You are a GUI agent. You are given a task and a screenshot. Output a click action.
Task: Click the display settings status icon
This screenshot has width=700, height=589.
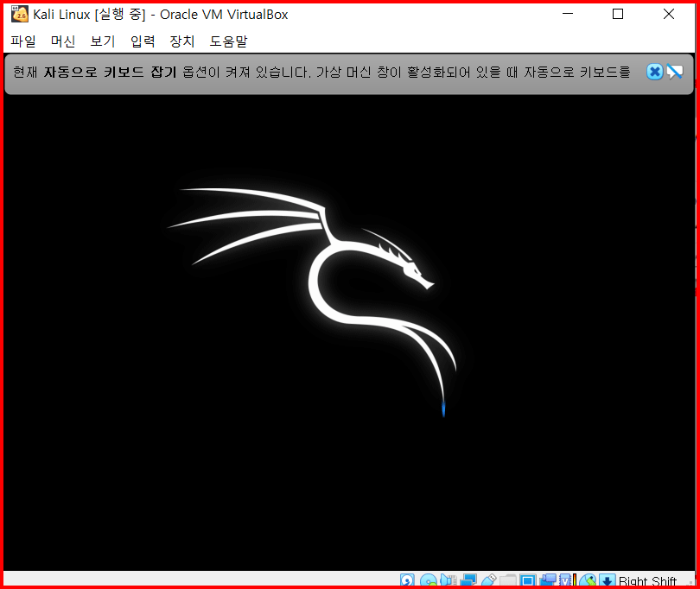[528, 579]
